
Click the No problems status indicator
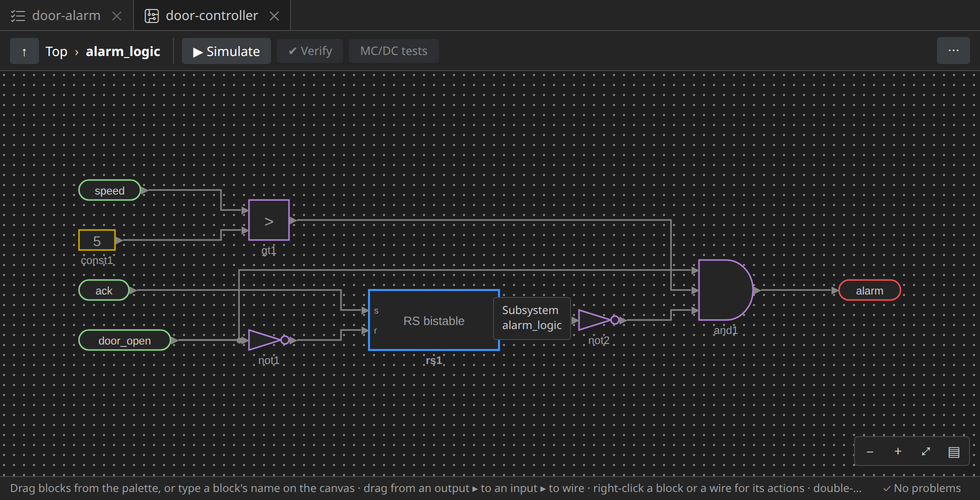(x=922, y=488)
